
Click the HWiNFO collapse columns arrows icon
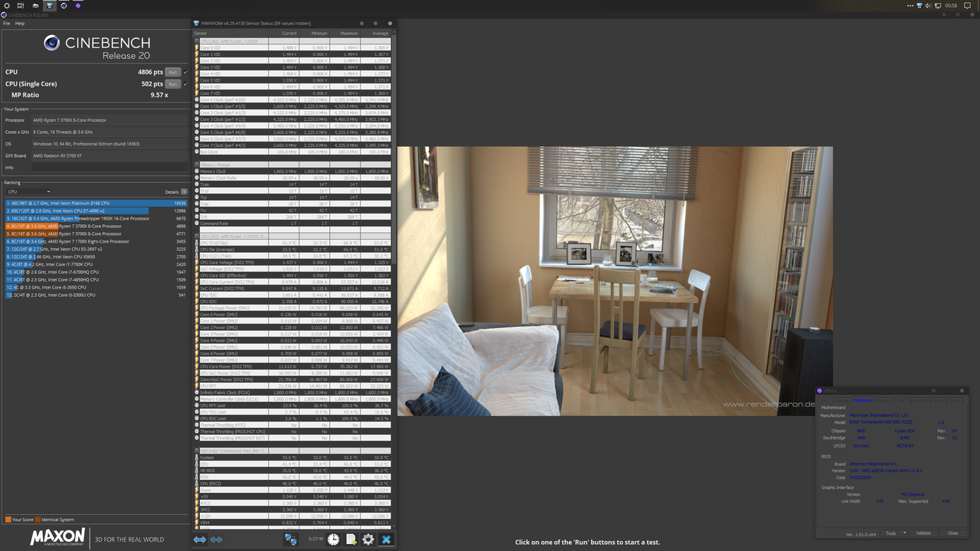(x=217, y=540)
